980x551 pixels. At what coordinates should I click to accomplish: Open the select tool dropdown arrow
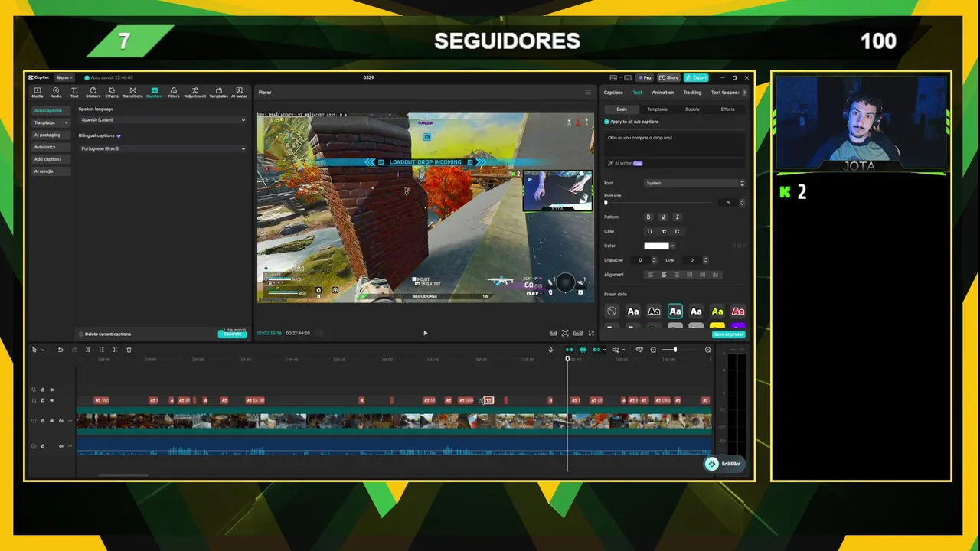(x=43, y=350)
